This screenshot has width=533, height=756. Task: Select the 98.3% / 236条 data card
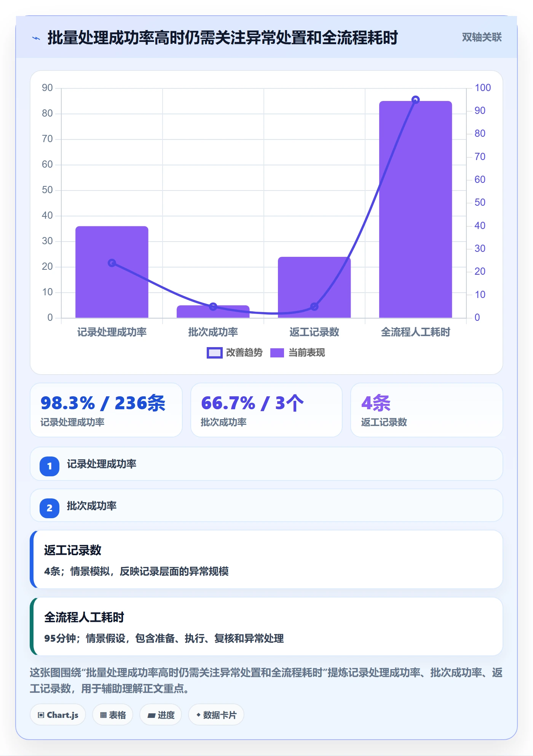[106, 410]
